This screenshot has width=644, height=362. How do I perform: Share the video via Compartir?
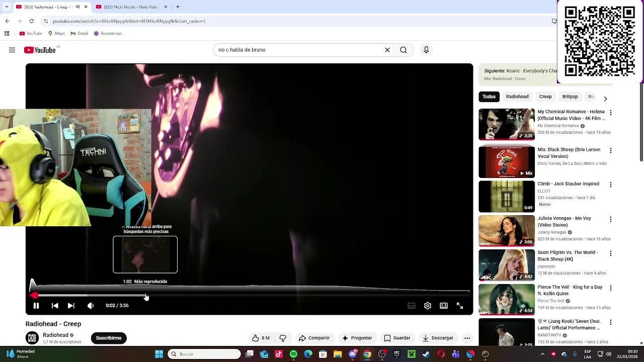click(x=314, y=338)
